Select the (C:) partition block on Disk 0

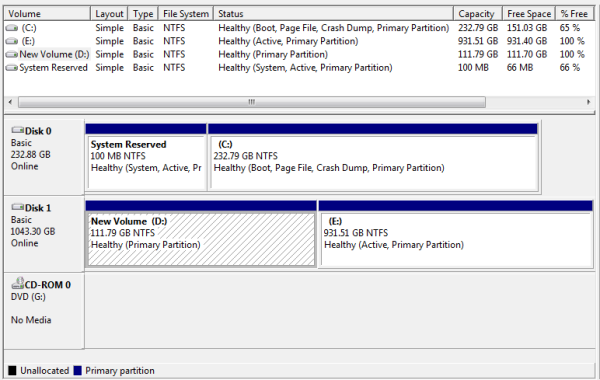tap(373, 157)
